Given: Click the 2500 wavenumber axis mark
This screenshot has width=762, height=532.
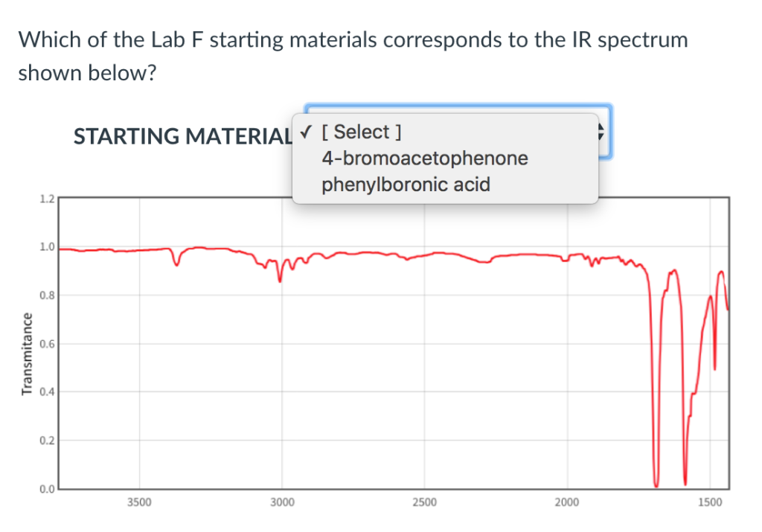Looking at the screenshot, I should click(x=425, y=503).
